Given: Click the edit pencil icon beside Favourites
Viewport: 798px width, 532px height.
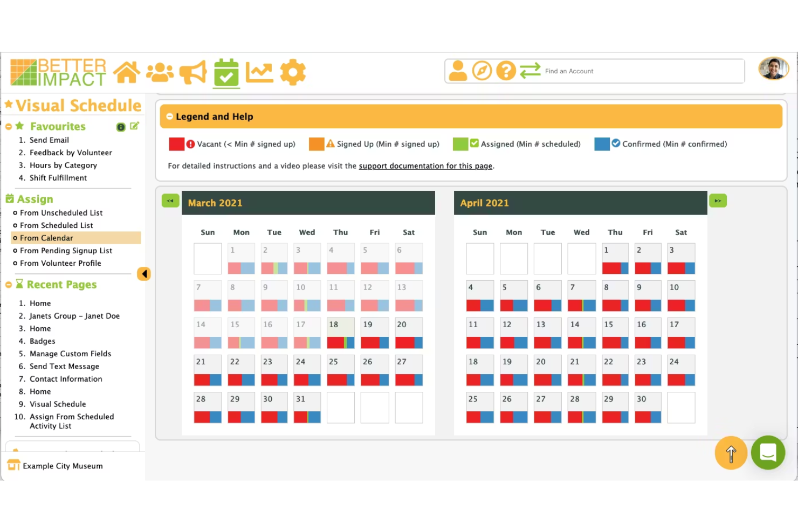Looking at the screenshot, I should tap(134, 126).
